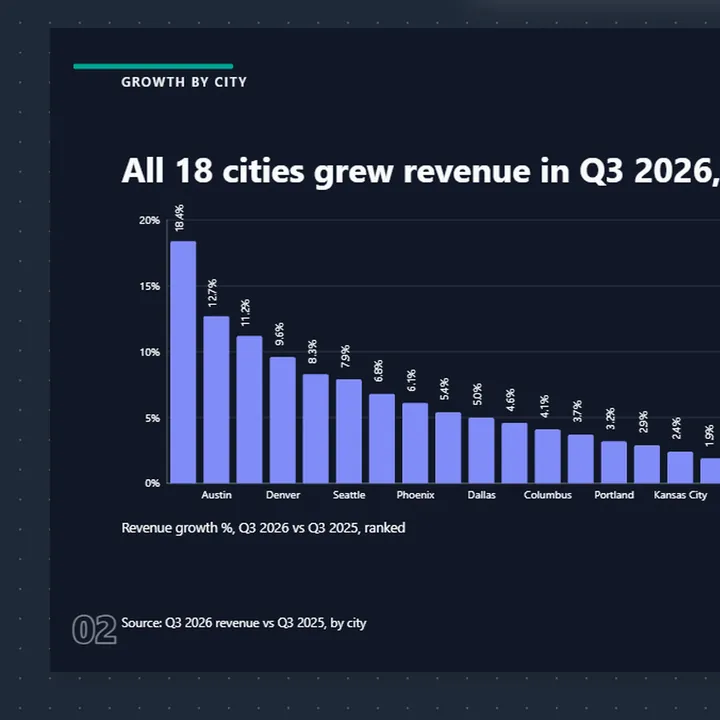Select the 2.4% data label

[676, 428]
